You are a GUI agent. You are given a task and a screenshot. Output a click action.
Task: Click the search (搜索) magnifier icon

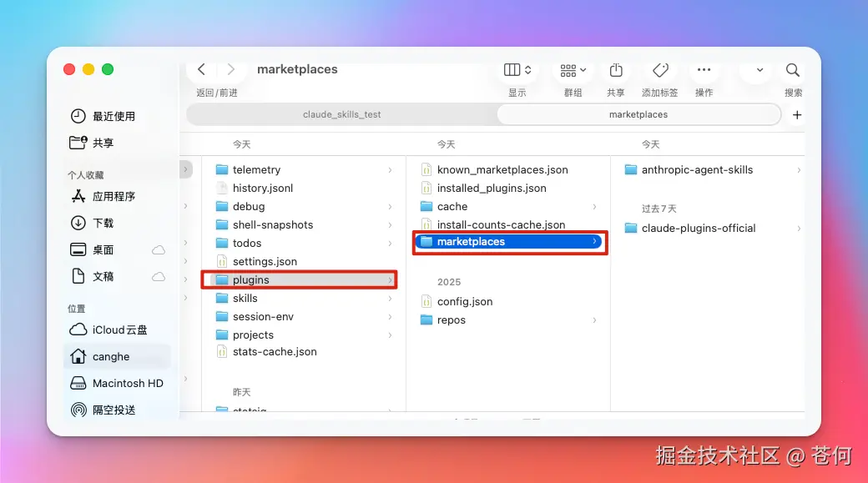[x=791, y=70]
